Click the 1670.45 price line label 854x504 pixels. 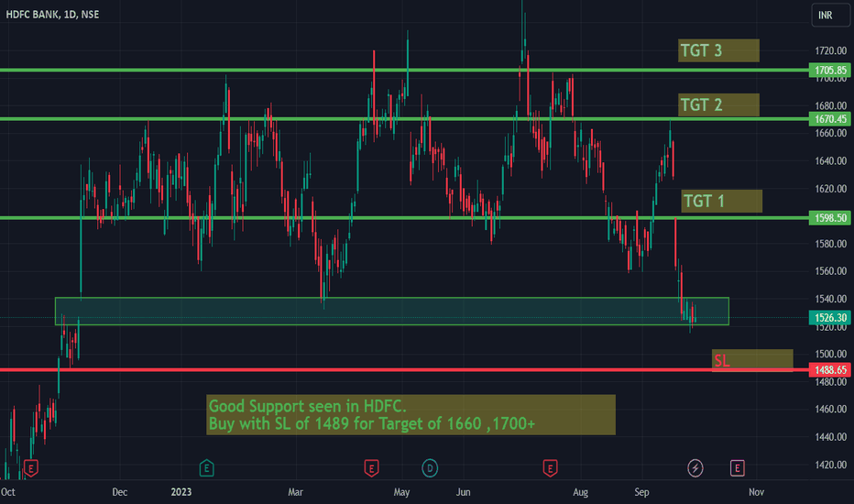[x=830, y=119]
